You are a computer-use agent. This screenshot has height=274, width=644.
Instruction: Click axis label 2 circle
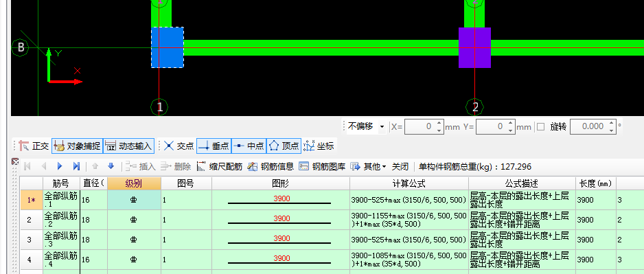click(x=475, y=107)
